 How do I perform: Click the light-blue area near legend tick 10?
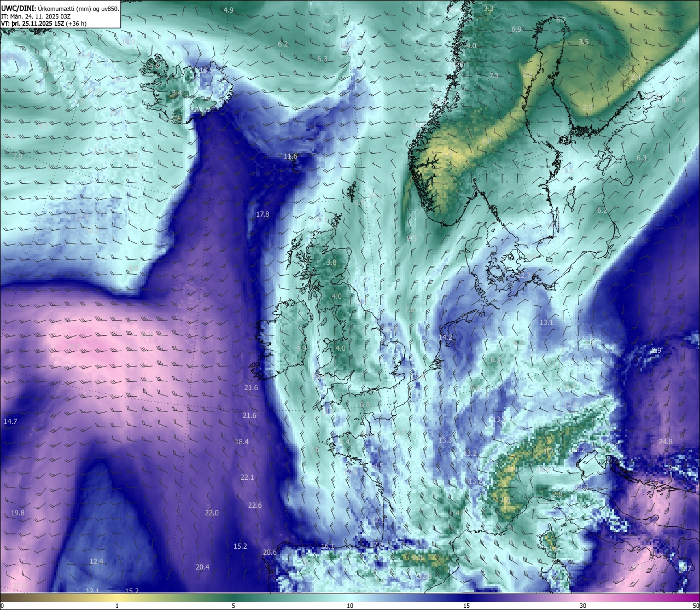(350, 597)
